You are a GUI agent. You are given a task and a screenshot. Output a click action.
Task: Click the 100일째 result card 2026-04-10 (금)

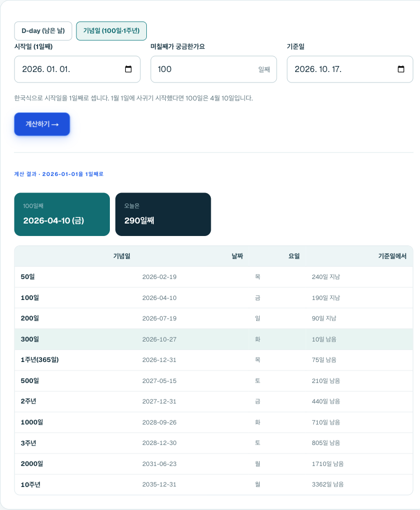pos(62,214)
